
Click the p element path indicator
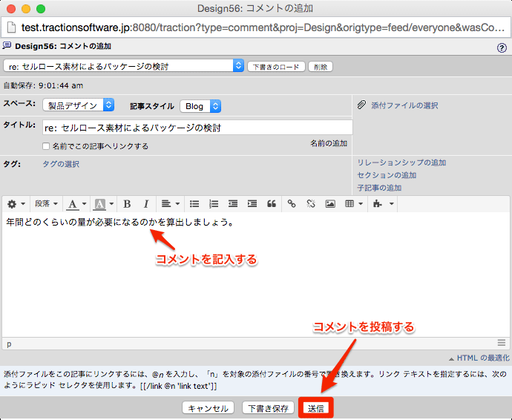[x=9, y=344]
